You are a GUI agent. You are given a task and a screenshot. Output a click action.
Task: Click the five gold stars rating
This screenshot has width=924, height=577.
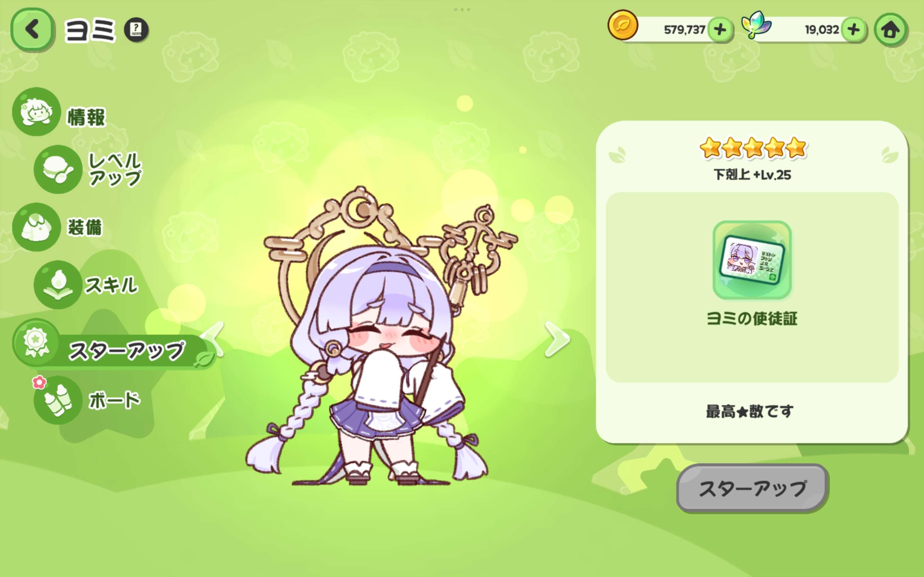(x=753, y=148)
